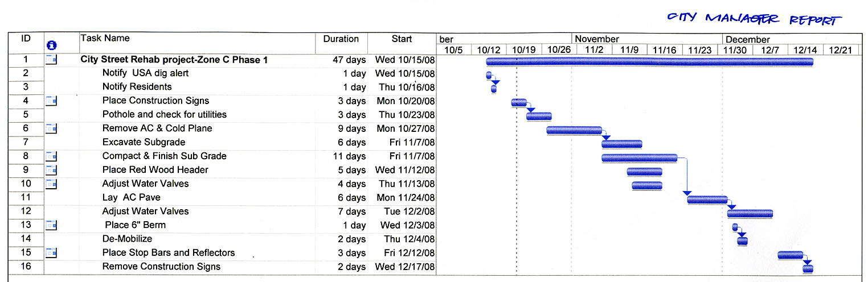The width and height of the screenshot is (868, 282).
Task: Click the calendar constraint icon for task 1
Action: [51, 60]
